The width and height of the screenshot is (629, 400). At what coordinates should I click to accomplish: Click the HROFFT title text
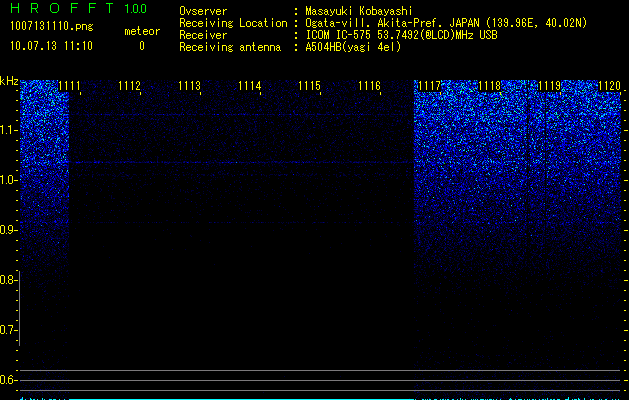click(x=62, y=8)
